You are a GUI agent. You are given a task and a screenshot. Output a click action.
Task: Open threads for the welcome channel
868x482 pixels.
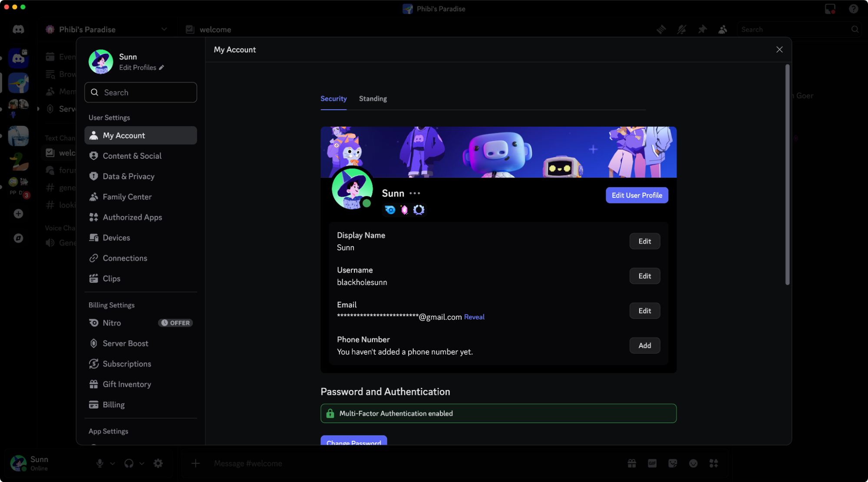(661, 29)
